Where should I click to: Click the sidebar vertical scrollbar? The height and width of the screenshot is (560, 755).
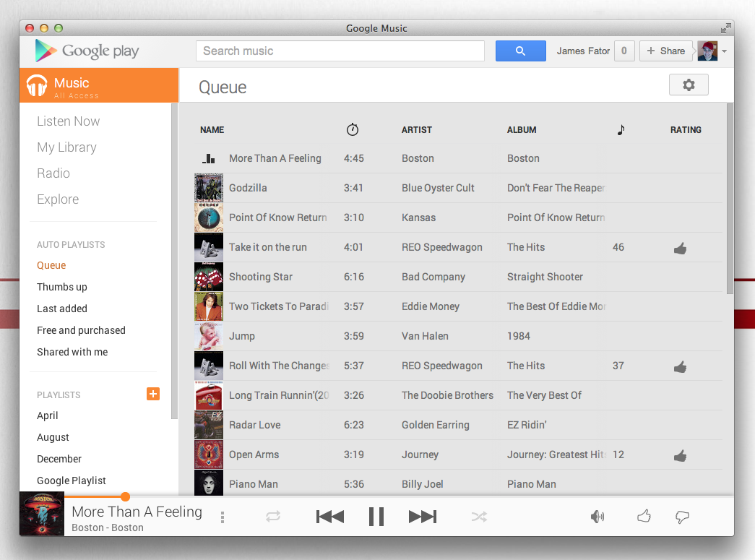174,261
